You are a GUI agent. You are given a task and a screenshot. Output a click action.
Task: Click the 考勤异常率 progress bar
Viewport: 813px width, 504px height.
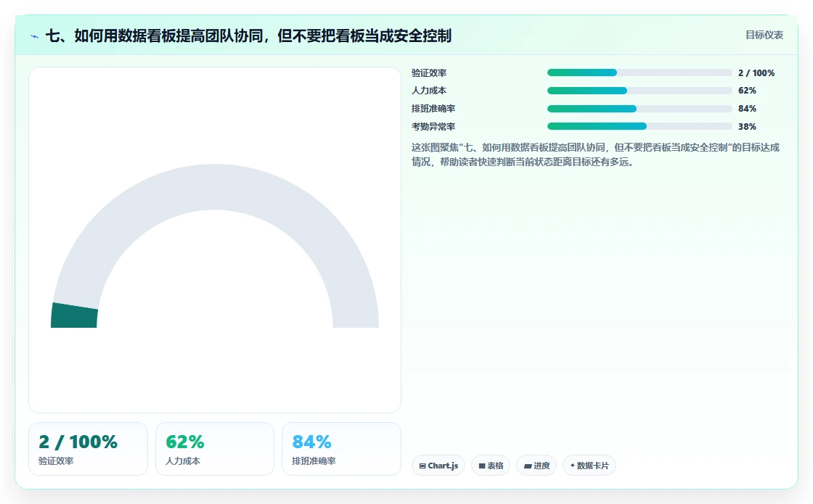tap(640, 126)
